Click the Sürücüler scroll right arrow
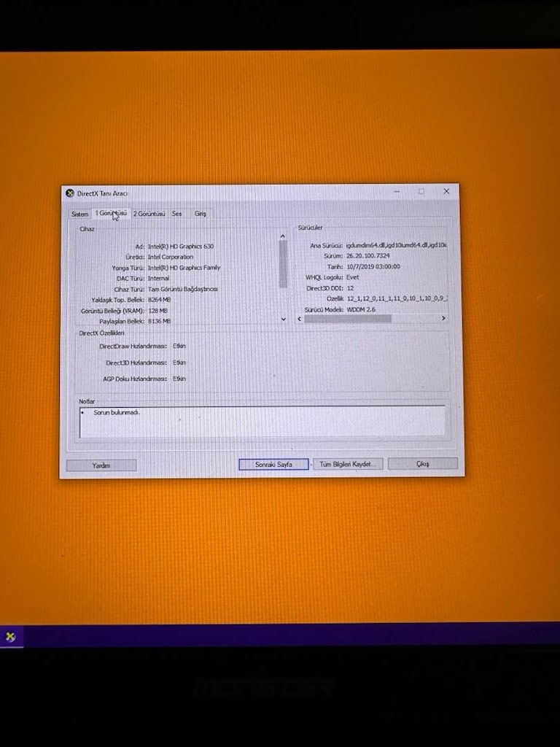This screenshot has width=560, height=747. pyautogui.click(x=443, y=318)
